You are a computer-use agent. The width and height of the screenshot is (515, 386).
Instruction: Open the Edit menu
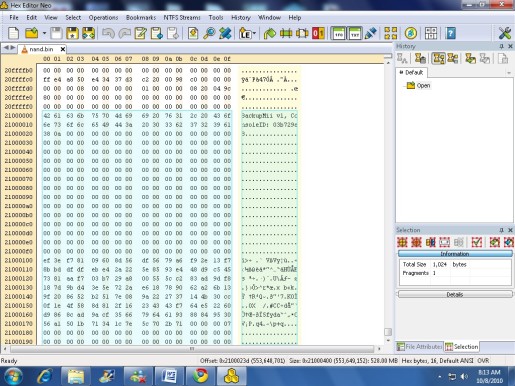pyautogui.click(x=32, y=17)
